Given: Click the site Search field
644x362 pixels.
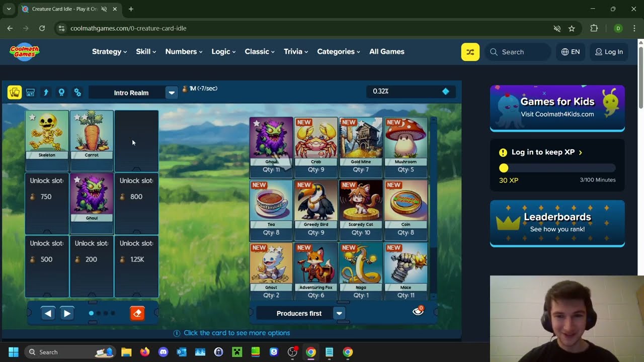Looking at the screenshot, I should 518,52.
